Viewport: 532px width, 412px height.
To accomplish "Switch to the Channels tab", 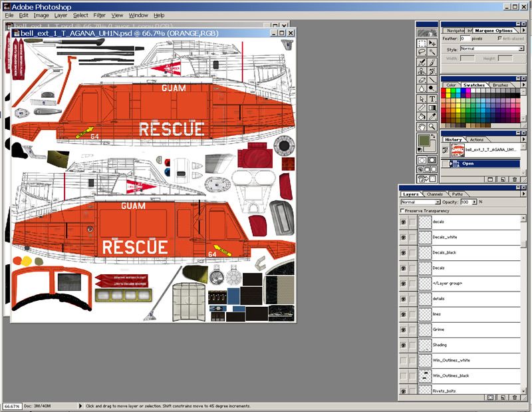I will [435, 194].
